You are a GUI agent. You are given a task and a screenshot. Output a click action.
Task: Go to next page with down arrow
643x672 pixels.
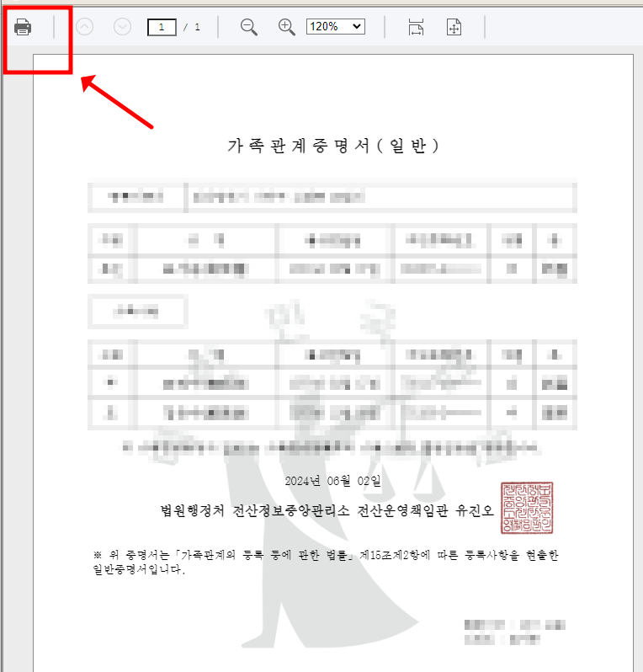point(122,27)
